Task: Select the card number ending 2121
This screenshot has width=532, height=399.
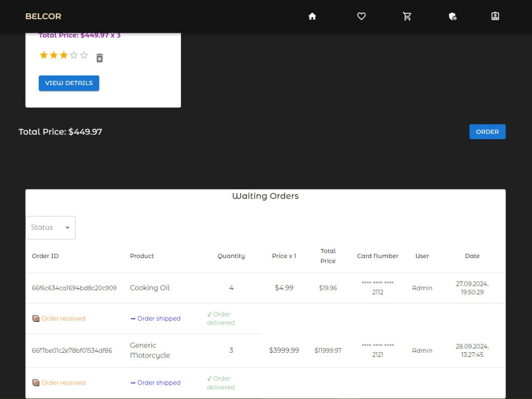Action: [378, 350]
